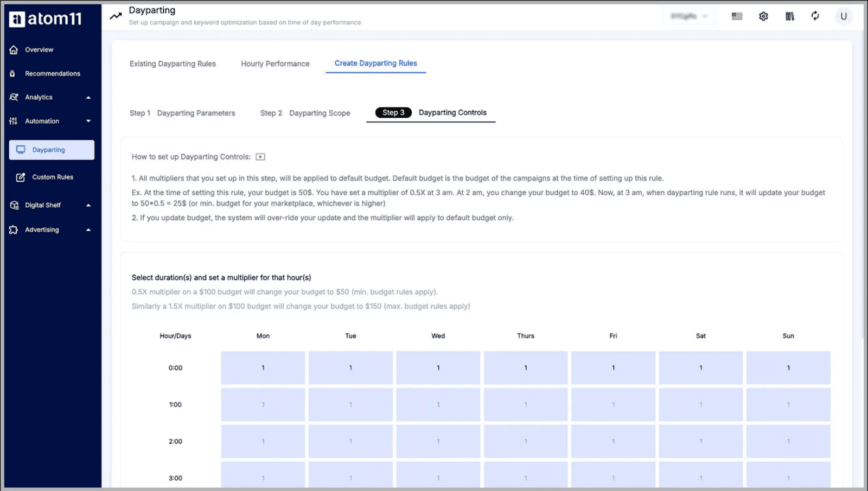Select Step 2 Dayparting Scope
This screenshot has height=491, width=868.
[x=305, y=113]
